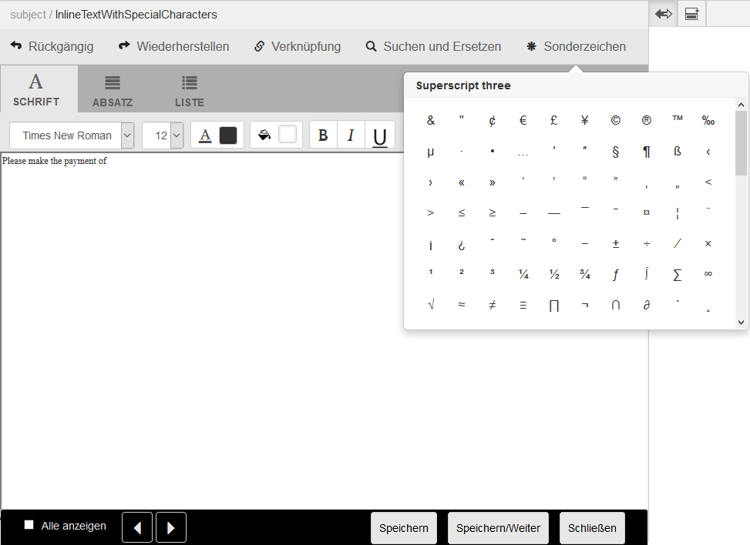Insert the yen ¥ symbol
Viewport: 750px width, 545px height.
585,121
